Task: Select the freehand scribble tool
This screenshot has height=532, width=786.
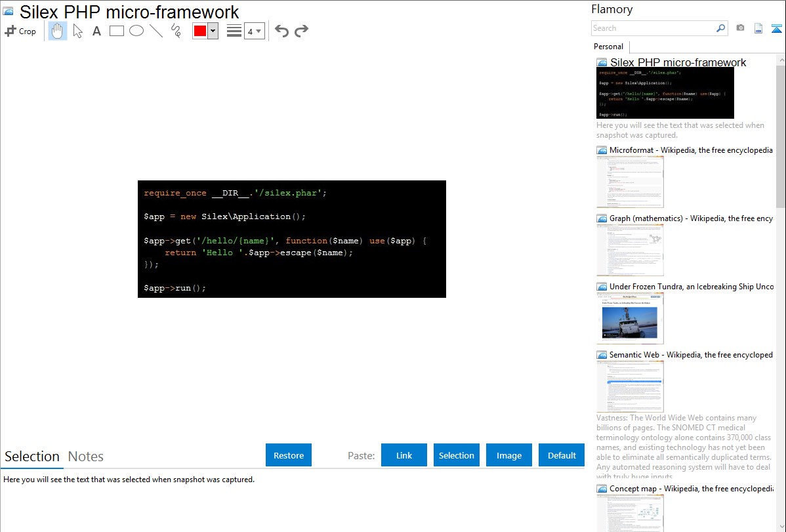Action: (x=176, y=31)
